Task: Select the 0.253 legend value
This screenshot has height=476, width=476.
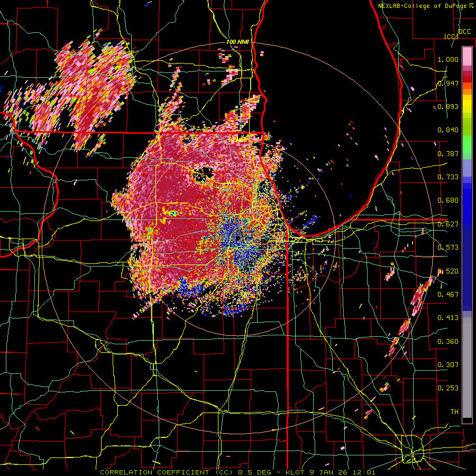Action: tap(448, 388)
